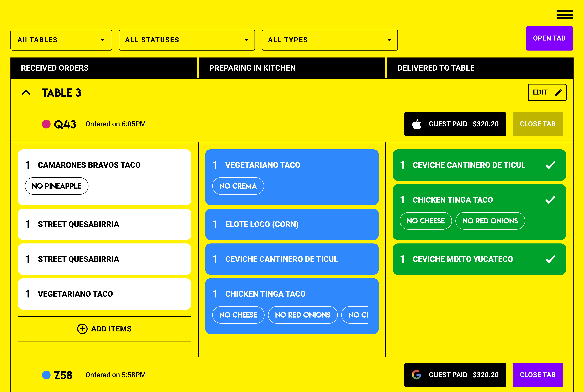This screenshot has height=392, width=584.
Task: Click Guest Paid $320.20 on Z58
Action: click(455, 375)
